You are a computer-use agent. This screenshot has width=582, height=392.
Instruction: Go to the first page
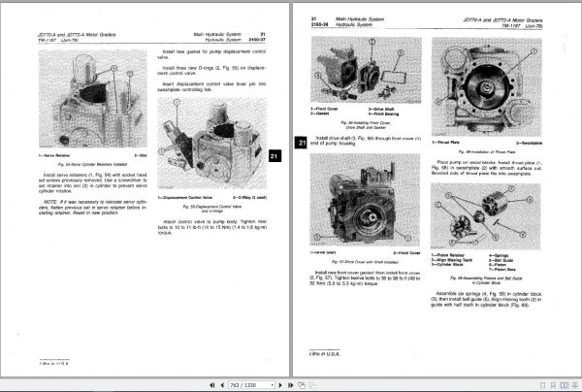[x=212, y=385]
